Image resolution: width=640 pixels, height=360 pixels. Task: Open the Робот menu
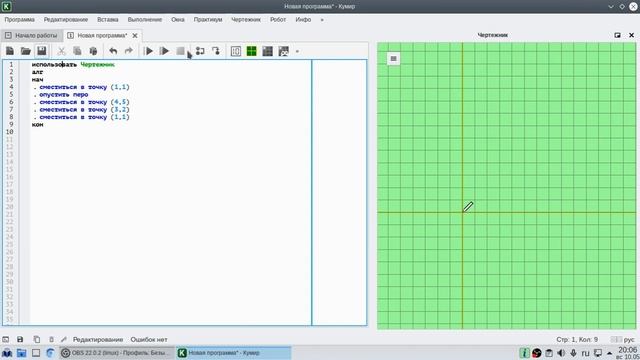pos(278,20)
